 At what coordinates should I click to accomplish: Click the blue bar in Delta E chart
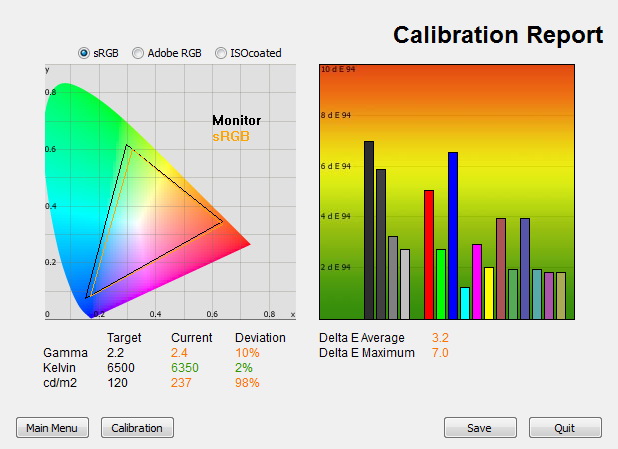453,235
